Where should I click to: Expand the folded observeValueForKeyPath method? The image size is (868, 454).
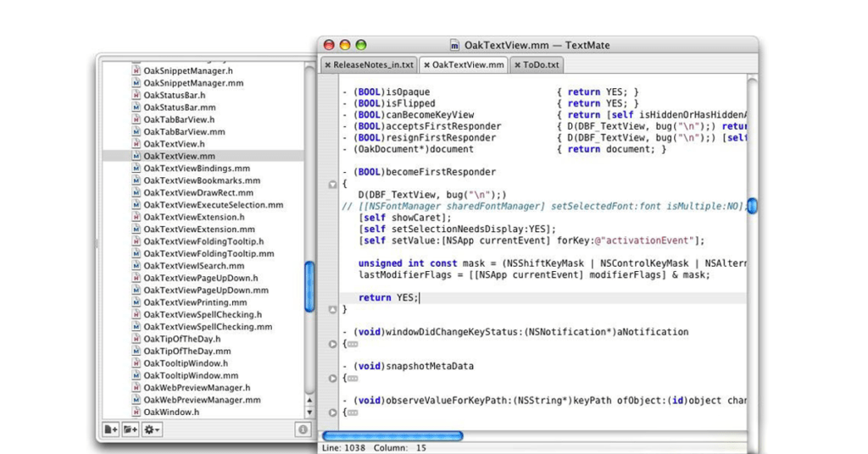tap(332, 412)
